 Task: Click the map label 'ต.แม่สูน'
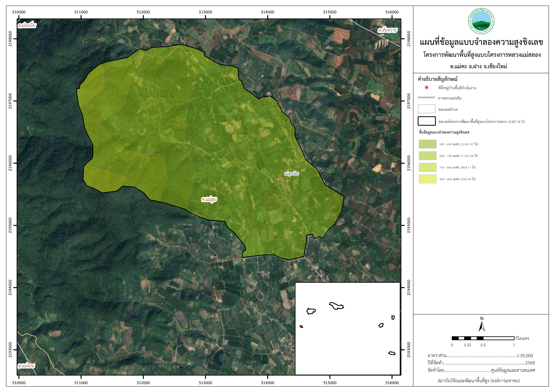(x=209, y=200)
